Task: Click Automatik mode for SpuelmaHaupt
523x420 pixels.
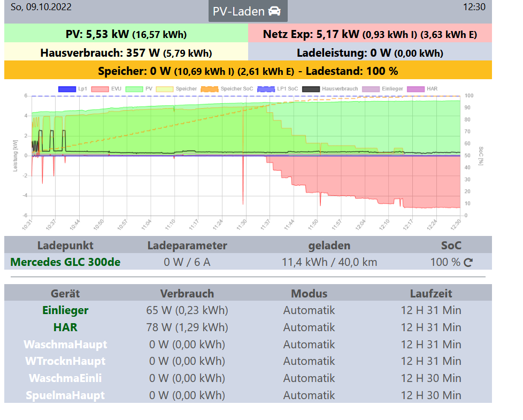Action: coord(309,396)
